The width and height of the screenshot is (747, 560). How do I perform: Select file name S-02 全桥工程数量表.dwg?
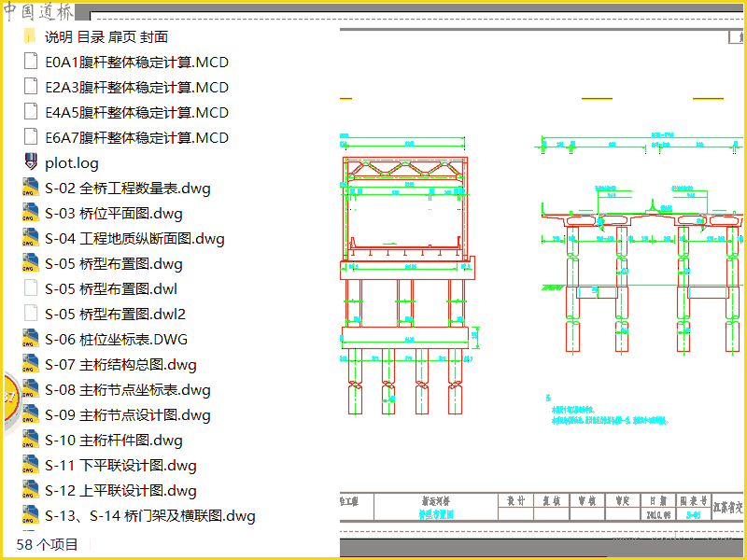(x=128, y=189)
